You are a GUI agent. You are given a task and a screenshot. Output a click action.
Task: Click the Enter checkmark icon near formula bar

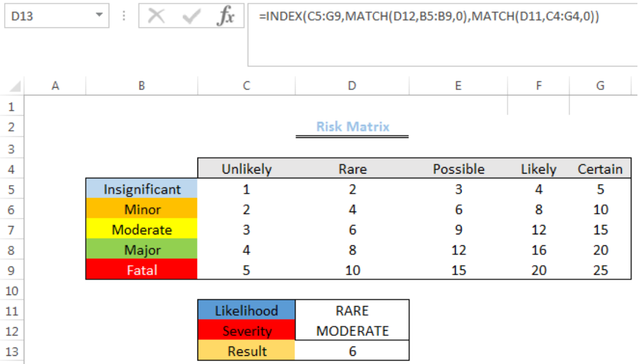pos(192,16)
